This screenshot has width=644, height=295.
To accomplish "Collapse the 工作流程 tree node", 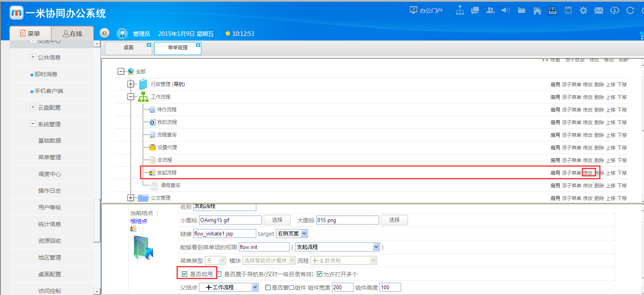I will [130, 97].
